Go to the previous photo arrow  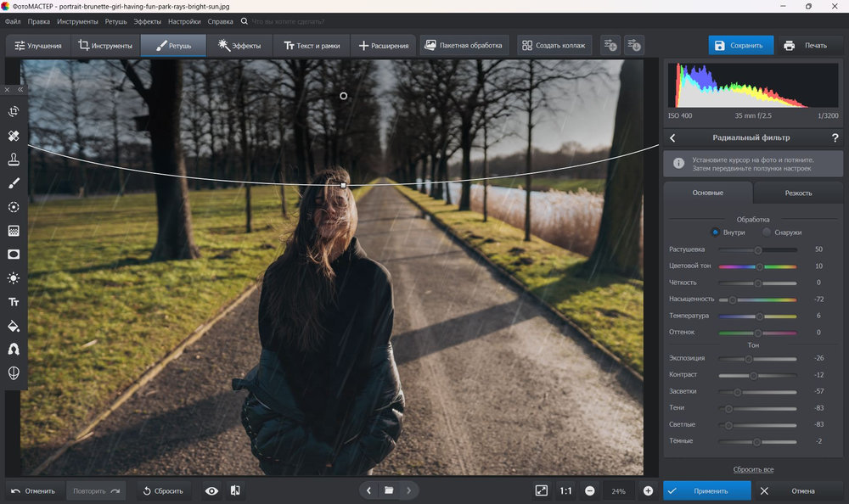click(x=368, y=490)
